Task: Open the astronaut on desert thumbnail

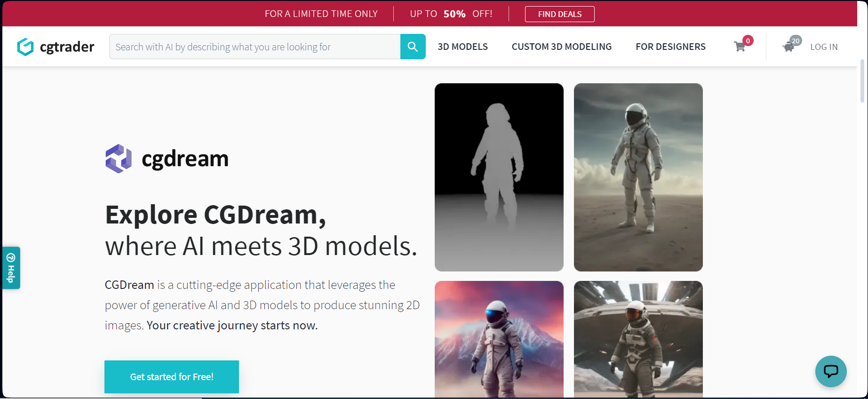Action: (x=638, y=177)
